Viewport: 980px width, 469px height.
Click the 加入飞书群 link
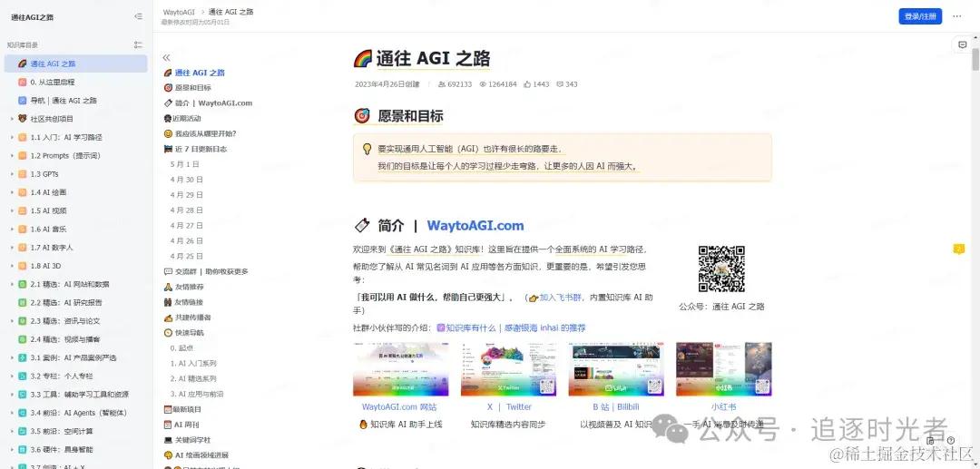pos(561,298)
